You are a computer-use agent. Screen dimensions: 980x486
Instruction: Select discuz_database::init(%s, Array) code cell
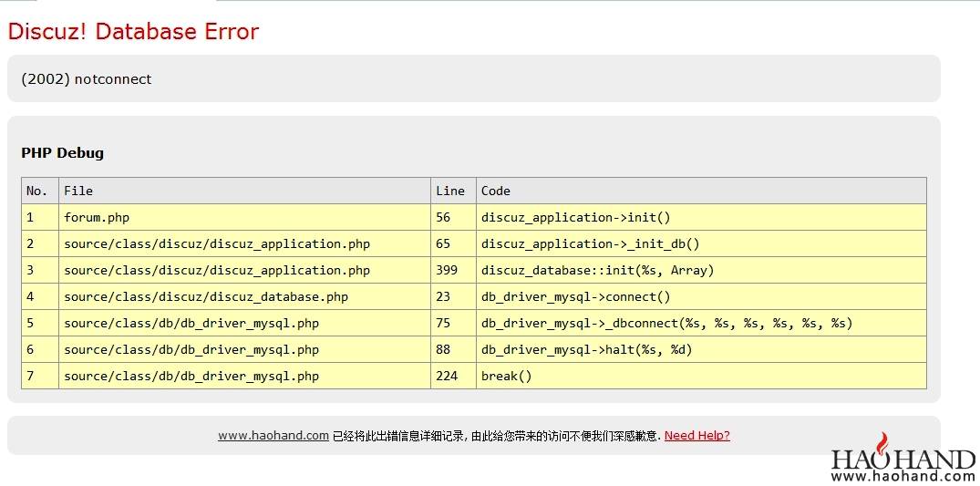coord(701,270)
